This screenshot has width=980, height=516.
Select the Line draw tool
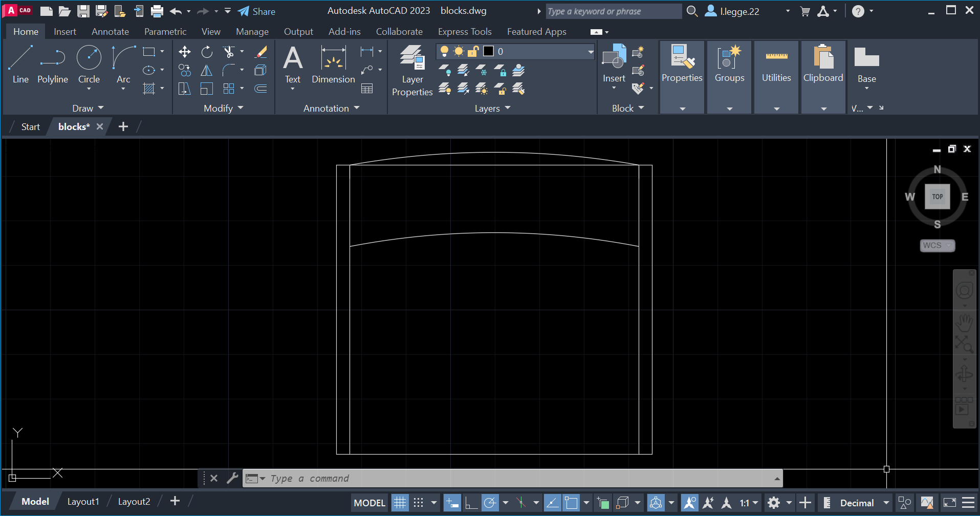(20, 64)
